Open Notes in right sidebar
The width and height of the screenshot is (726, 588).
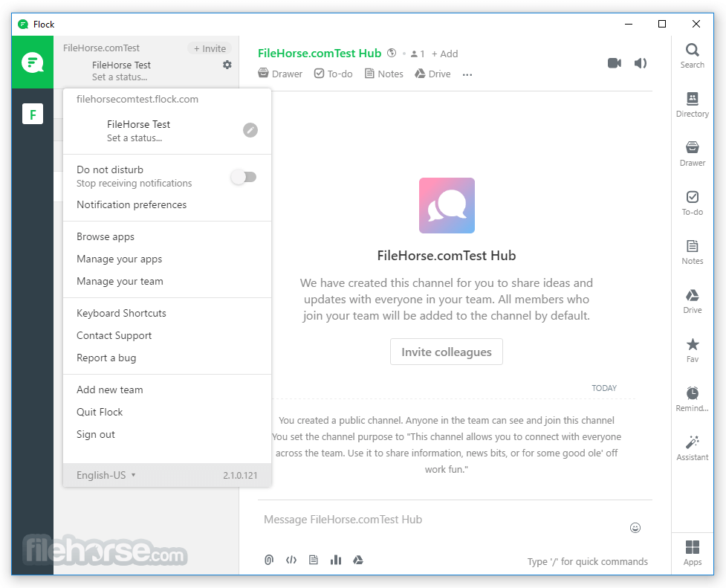coord(693,252)
